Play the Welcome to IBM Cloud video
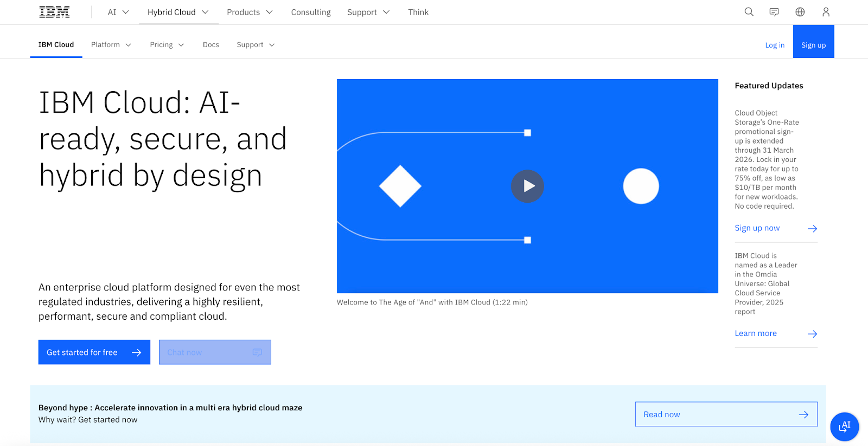The width and height of the screenshot is (868, 446). coord(527,186)
